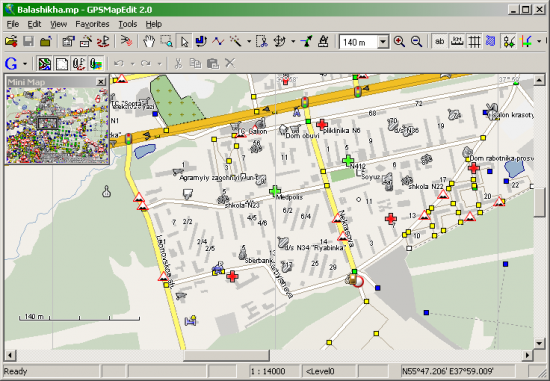Image resolution: width=550 pixels, height=381 pixels.
Task: Expand the Google maps G dropdown arrow
Action: 25,64
